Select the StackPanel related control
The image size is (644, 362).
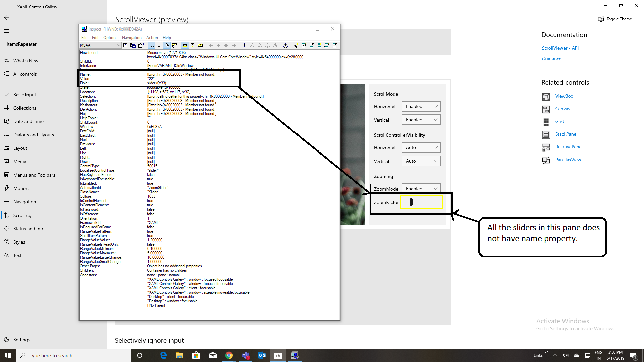(566, 134)
